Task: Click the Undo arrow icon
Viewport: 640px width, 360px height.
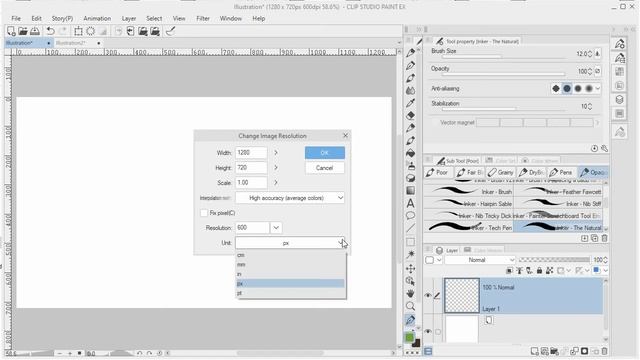Action: [x=50, y=31]
